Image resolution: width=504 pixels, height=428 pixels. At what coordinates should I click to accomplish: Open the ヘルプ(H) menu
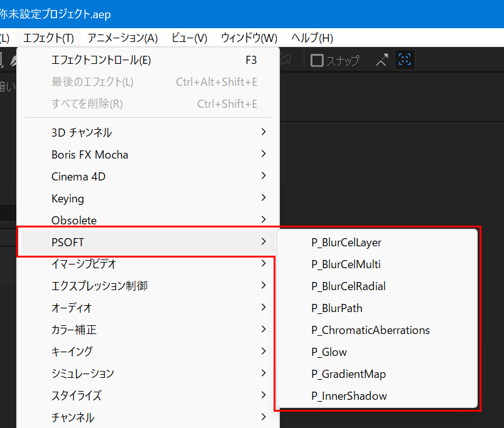click(x=312, y=38)
